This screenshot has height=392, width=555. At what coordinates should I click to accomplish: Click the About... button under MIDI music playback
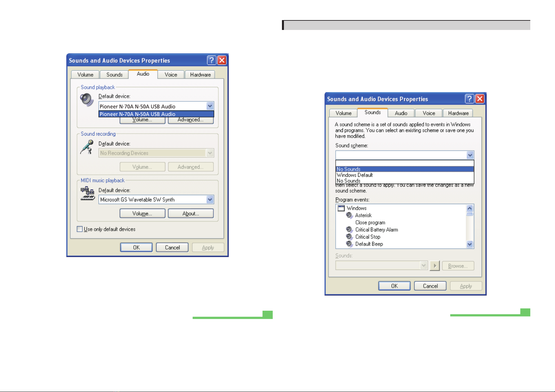click(191, 214)
